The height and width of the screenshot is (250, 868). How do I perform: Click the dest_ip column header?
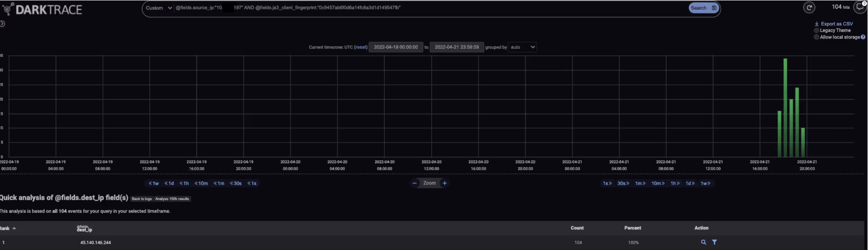(x=84, y=229)
